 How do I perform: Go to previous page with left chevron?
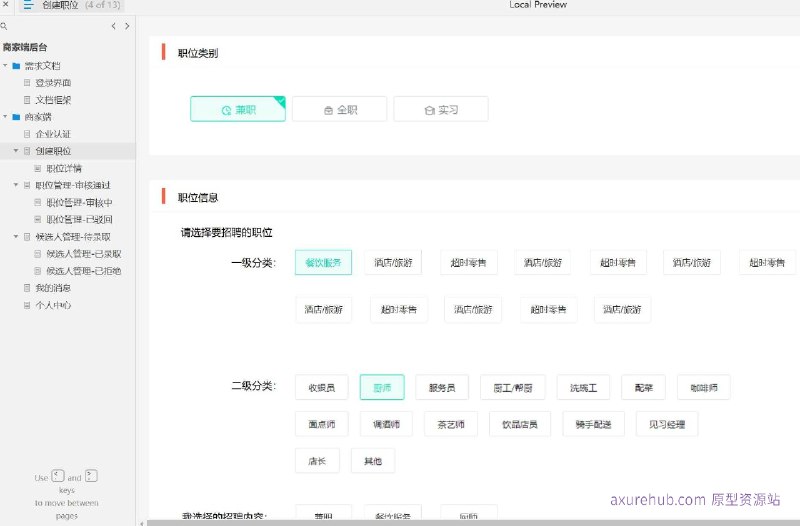(x=113, y=26)
